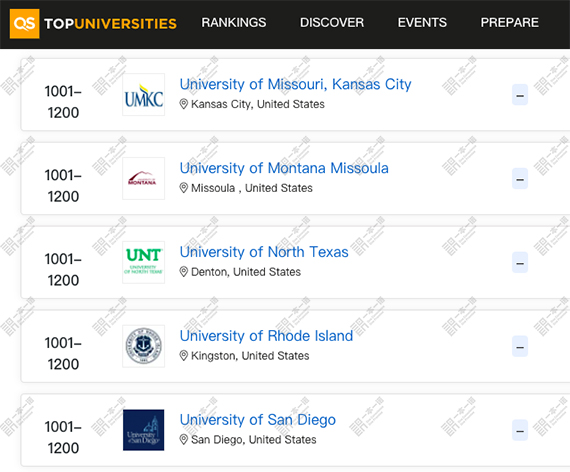Expand University of Montana Missoula row details

520,179
